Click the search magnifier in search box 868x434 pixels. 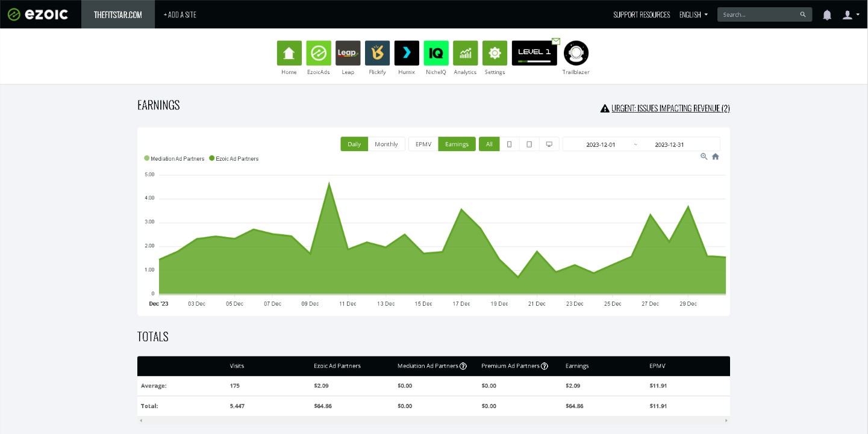pos(803,14)
